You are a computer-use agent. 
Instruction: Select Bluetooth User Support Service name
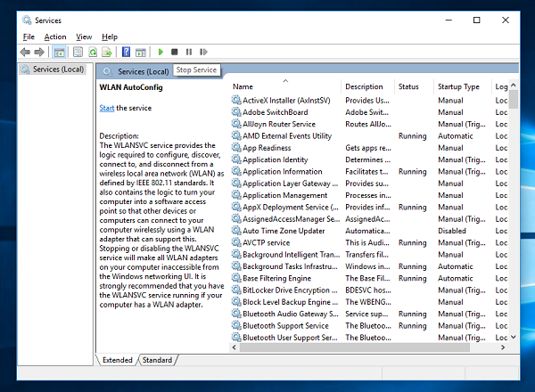[x=290, y=337]
